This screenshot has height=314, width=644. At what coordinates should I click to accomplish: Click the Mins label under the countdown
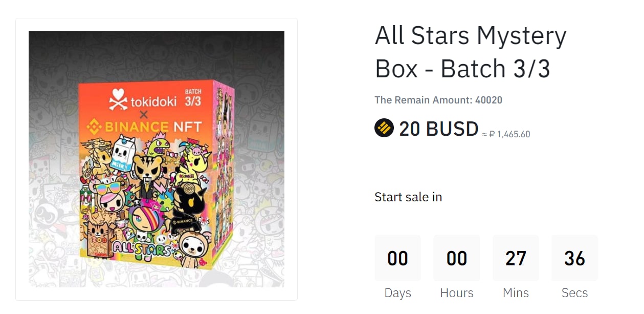pyautogui.click(x=515, y=293)
